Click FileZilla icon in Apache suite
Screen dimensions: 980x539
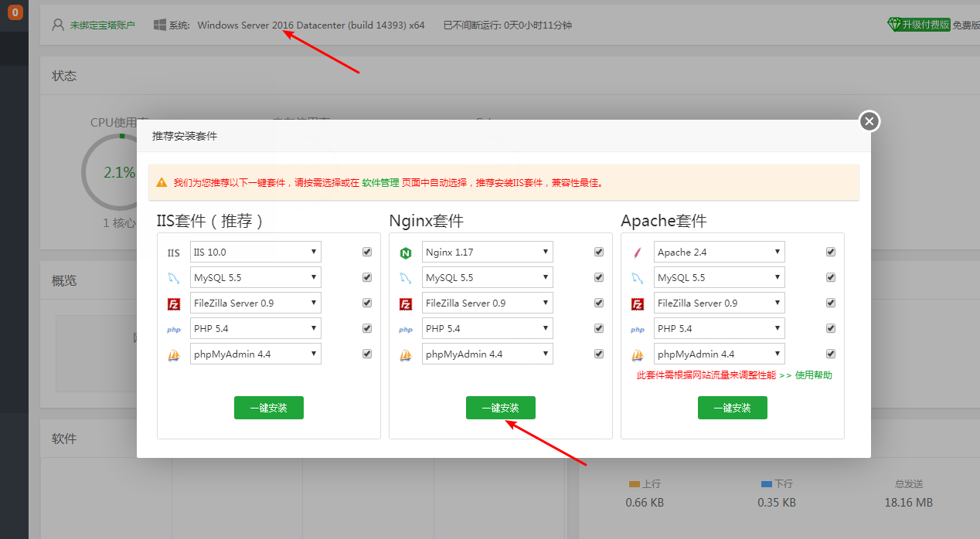pyautogui.click(x=638, y=303)
